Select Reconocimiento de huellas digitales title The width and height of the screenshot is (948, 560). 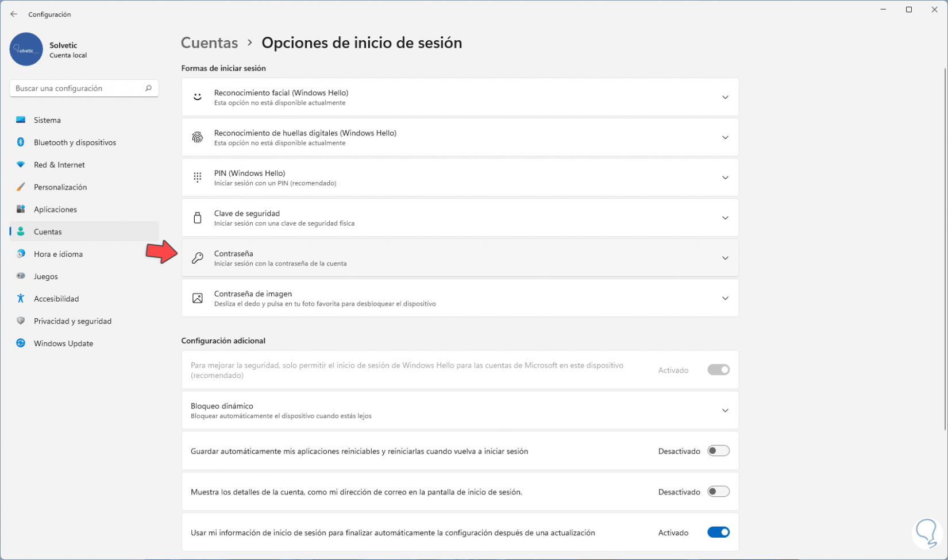pos(305,133)
